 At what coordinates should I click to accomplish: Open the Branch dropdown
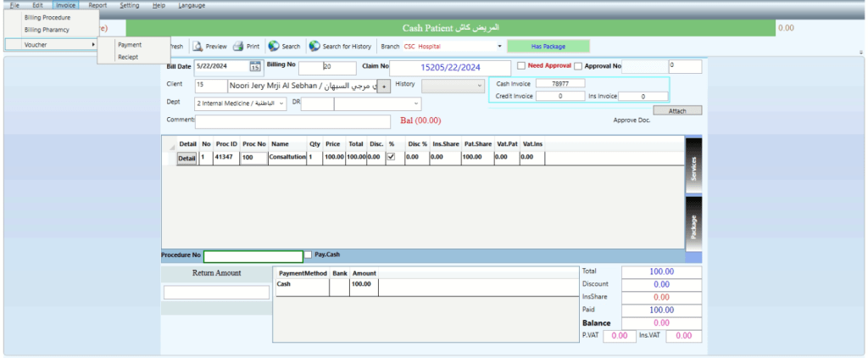pyautogui.click(x=499, y=47)
